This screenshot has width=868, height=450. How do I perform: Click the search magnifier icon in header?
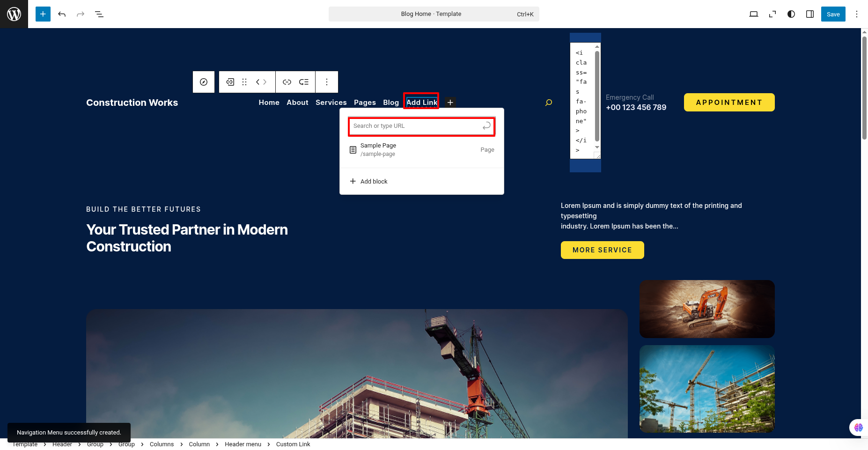(x=549, y=103)
